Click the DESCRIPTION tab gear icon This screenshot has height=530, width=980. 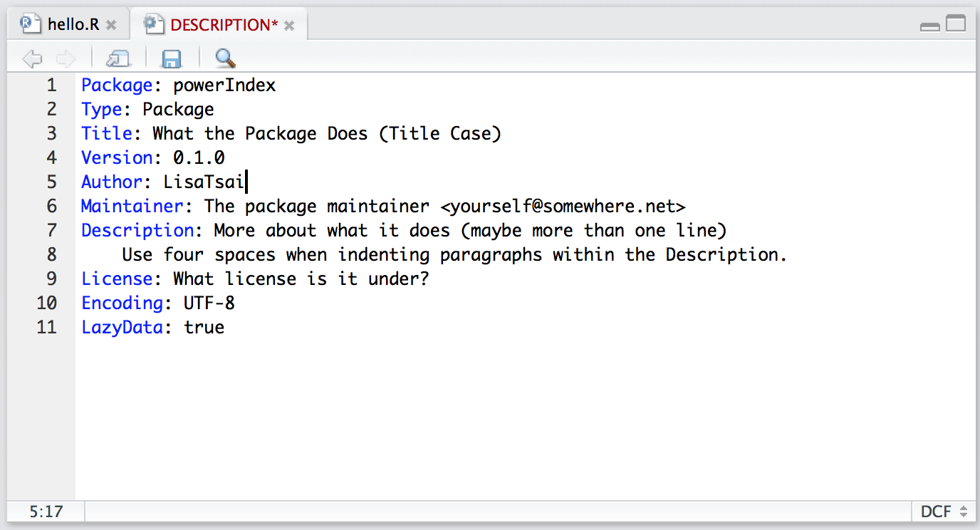[x=152, y=24]
